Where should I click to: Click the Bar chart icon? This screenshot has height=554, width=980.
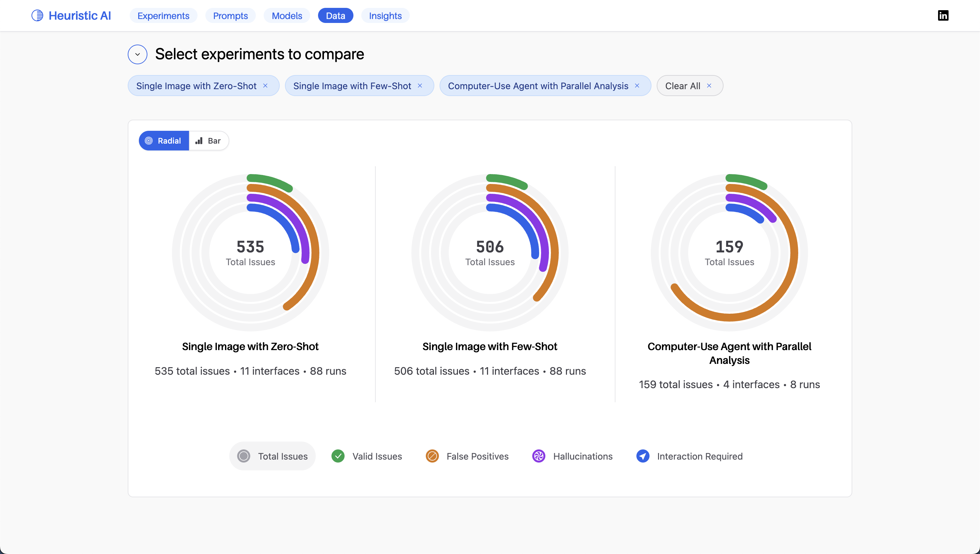(x=198, y=141)
